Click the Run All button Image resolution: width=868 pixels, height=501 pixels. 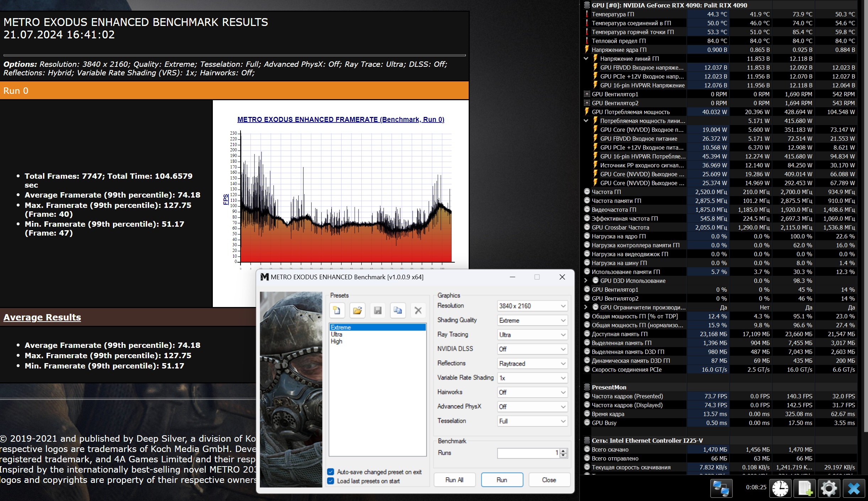point(454,480)
